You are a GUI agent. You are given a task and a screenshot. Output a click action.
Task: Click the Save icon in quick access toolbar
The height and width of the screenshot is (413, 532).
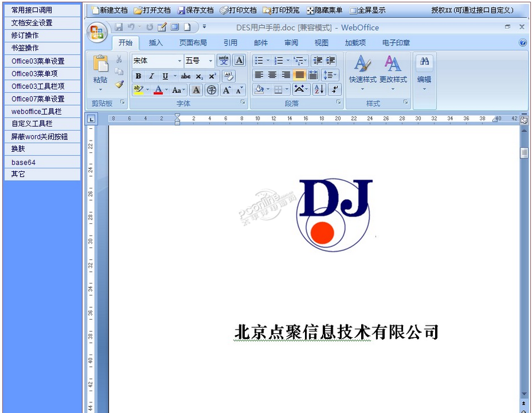point(118,27)
